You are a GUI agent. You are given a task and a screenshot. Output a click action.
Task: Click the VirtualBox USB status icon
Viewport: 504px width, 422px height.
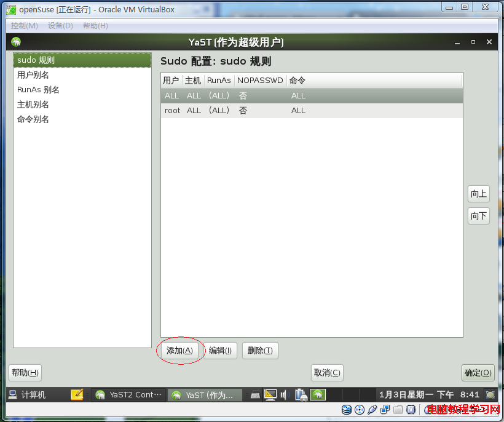coord(372,410)
